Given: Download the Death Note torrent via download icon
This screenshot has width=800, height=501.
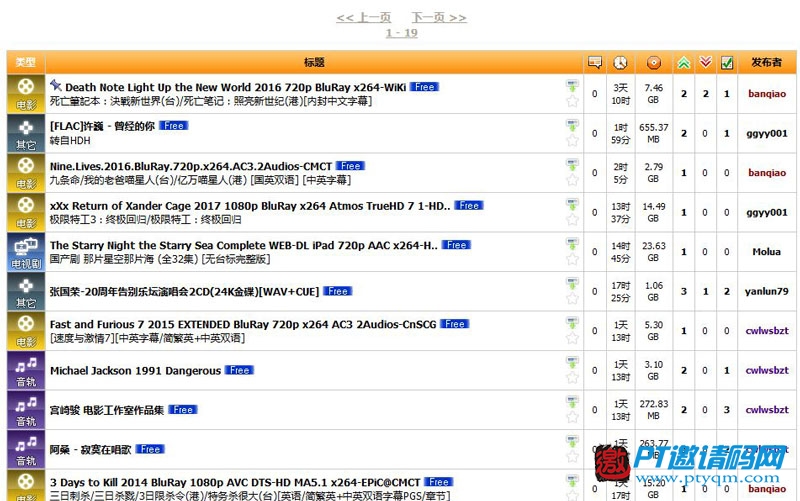Looking at the screenshot, I should [x=572, y=86].
